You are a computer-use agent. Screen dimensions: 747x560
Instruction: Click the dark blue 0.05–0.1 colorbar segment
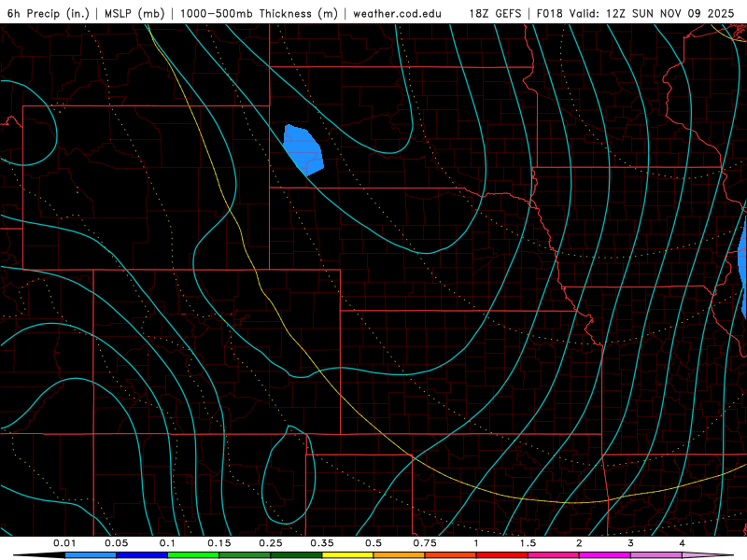point(142,555)
